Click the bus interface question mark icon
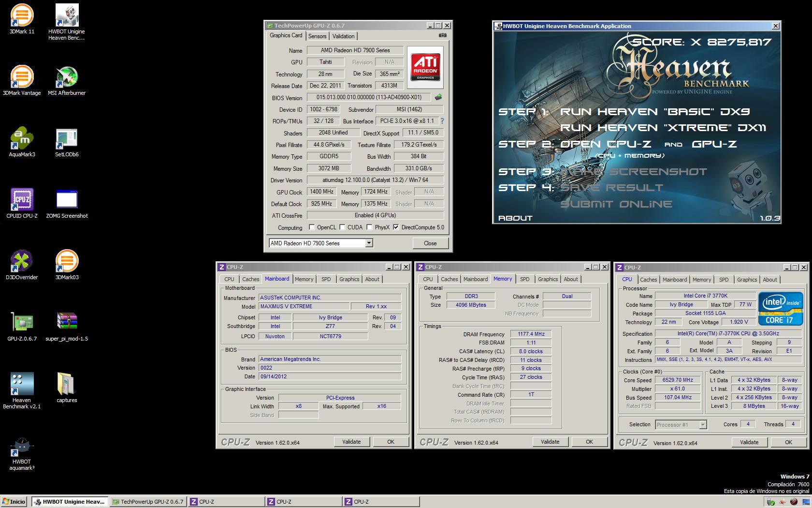The image size is (812, 508). 442,121
